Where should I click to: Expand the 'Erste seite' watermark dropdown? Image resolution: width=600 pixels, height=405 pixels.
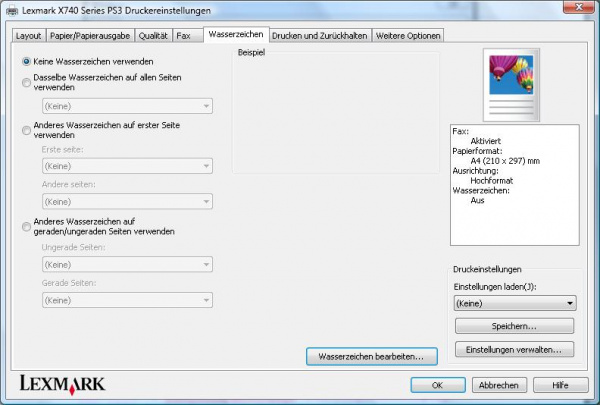126,166
